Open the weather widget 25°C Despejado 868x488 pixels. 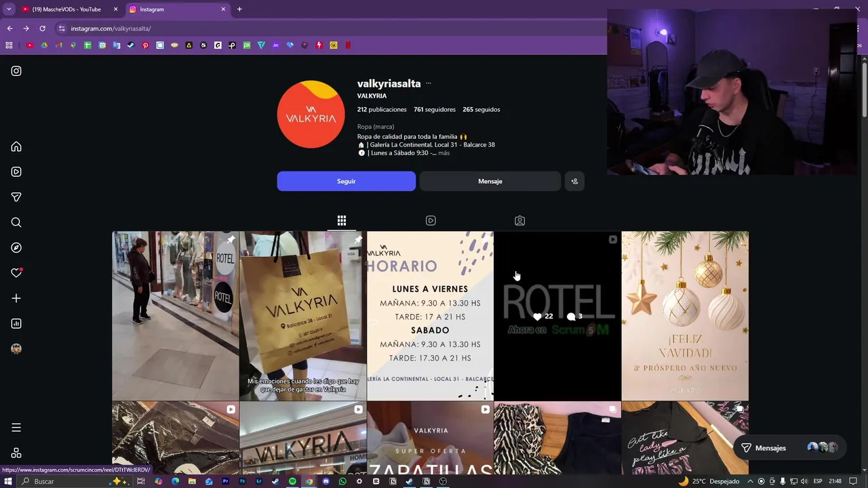pyautogui.click(x=709, y=481)
